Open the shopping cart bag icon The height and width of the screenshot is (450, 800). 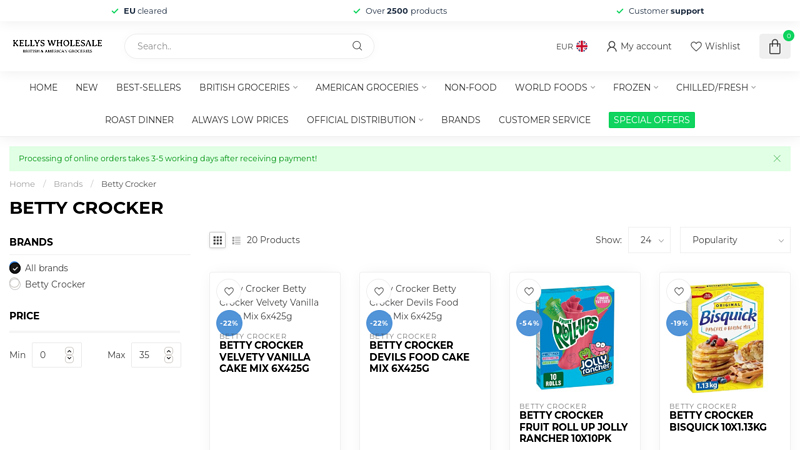click(774, 46)
